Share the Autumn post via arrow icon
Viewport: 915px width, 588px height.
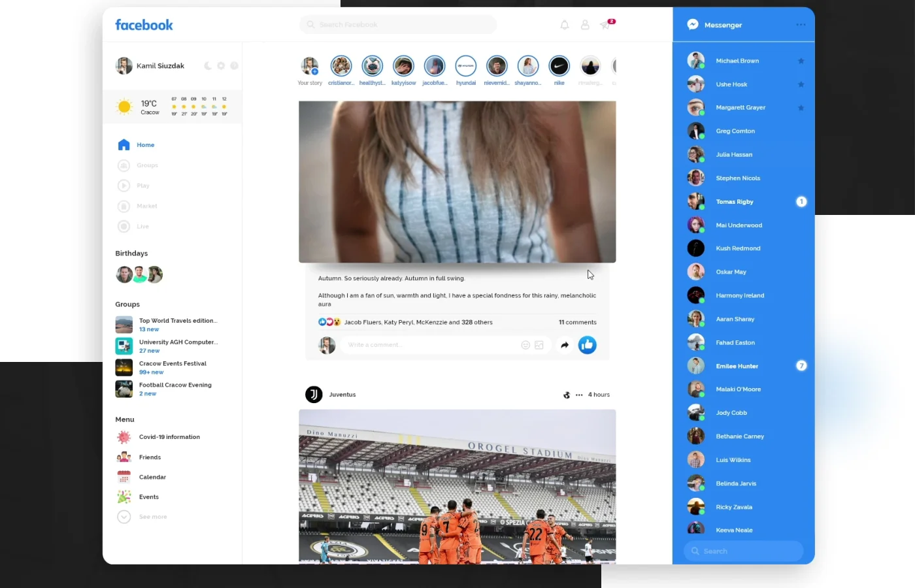click(x=565, y=345)
